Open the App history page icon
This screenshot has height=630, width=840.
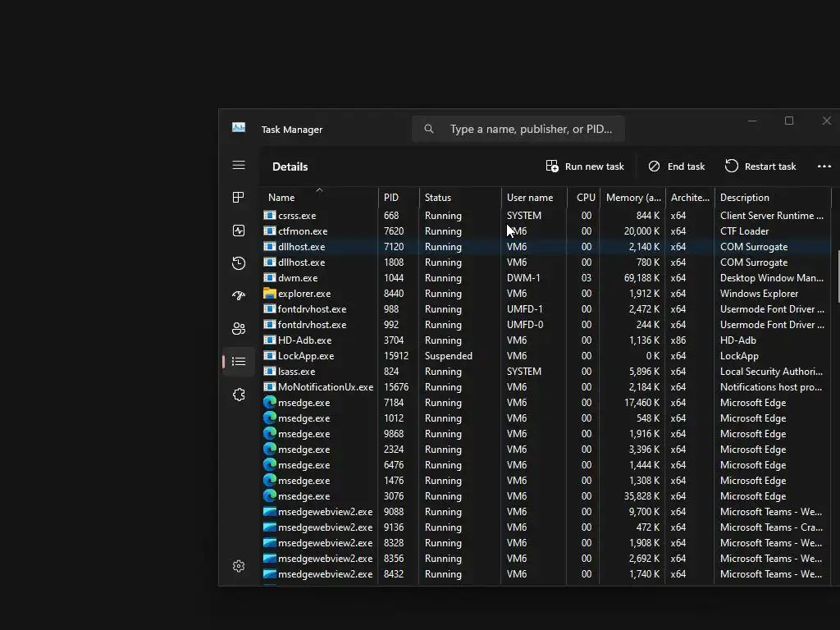(239, 263)
